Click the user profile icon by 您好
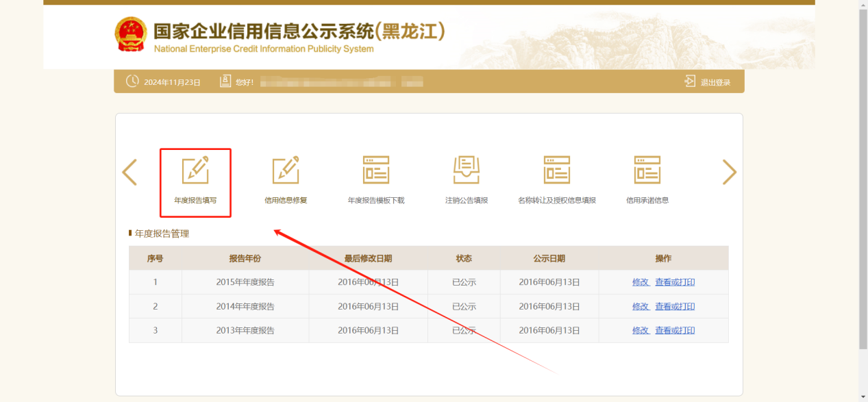 [225, 81]
